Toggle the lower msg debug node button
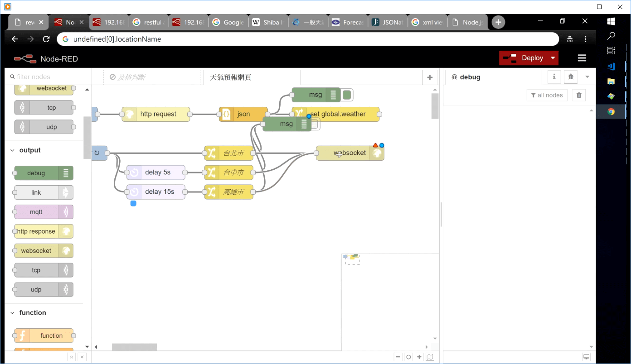The height and width of the screenshot is (364, 631). (x=315, y=125)
